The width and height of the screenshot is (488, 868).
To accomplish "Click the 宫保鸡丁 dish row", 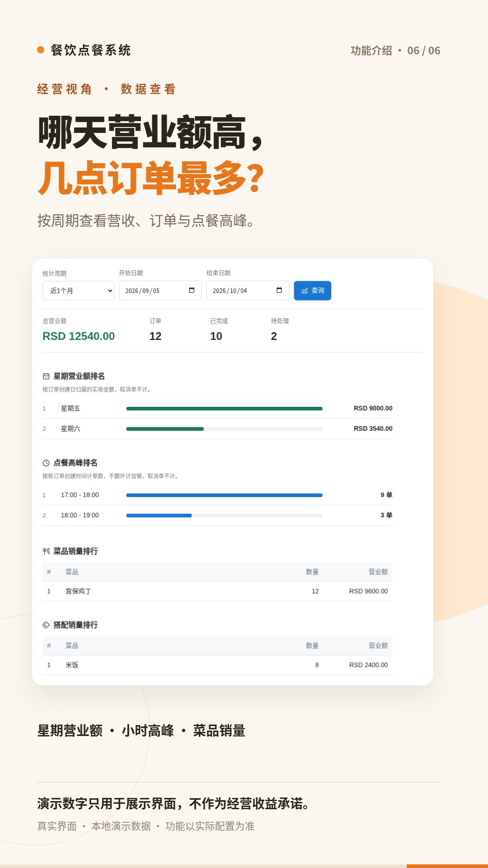I will click(x=217, y=591).
